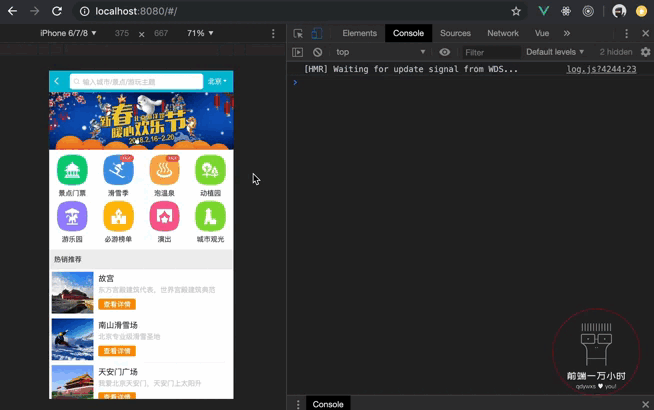Go back with browser back arrow
654x410 pixels.
point(12,11)
